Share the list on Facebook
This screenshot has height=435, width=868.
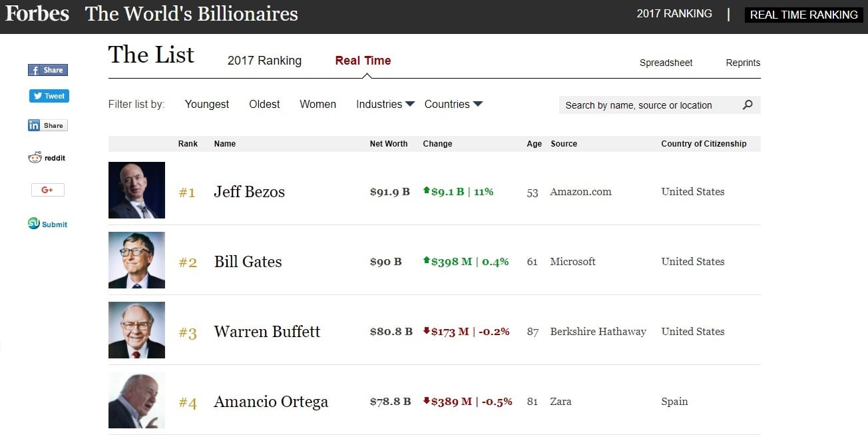(x=48, y=70)
